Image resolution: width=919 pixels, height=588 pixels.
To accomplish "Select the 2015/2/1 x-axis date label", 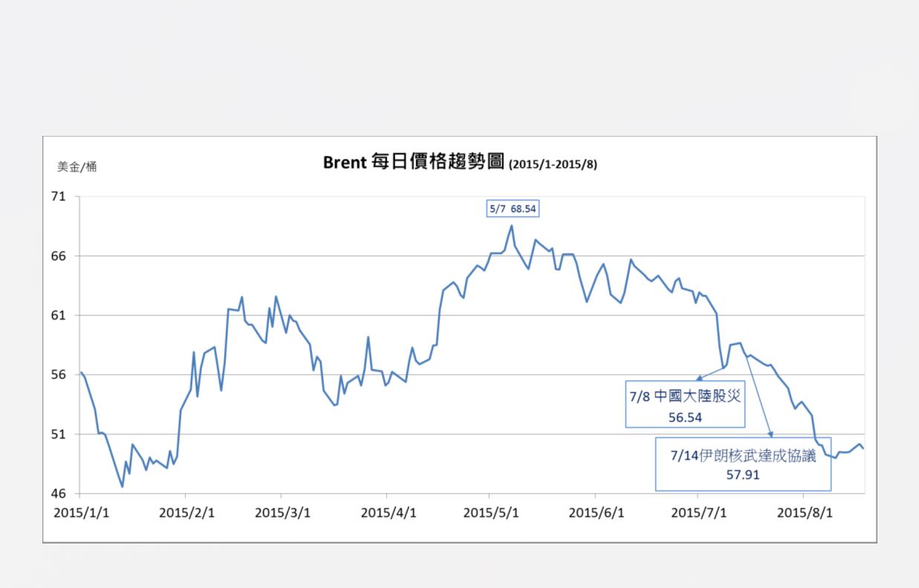I will pos(187,513).
